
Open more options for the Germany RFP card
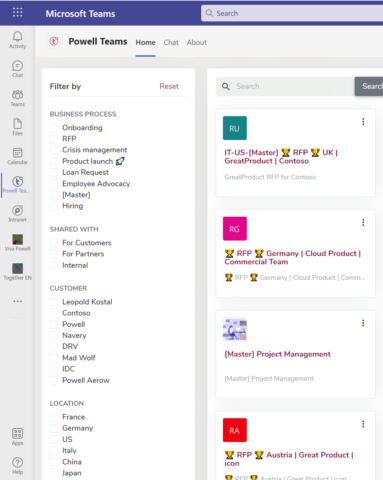coord(363,222)
